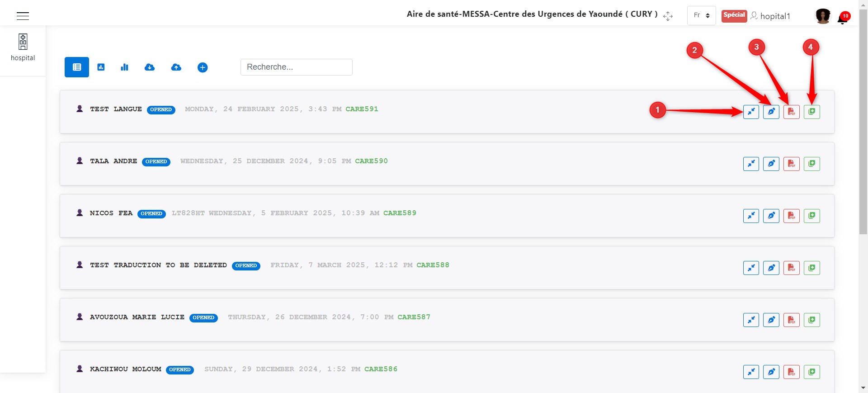
Task: Click the CARE586 reference code
Action: pyautogui.click(x=381, y=369)
